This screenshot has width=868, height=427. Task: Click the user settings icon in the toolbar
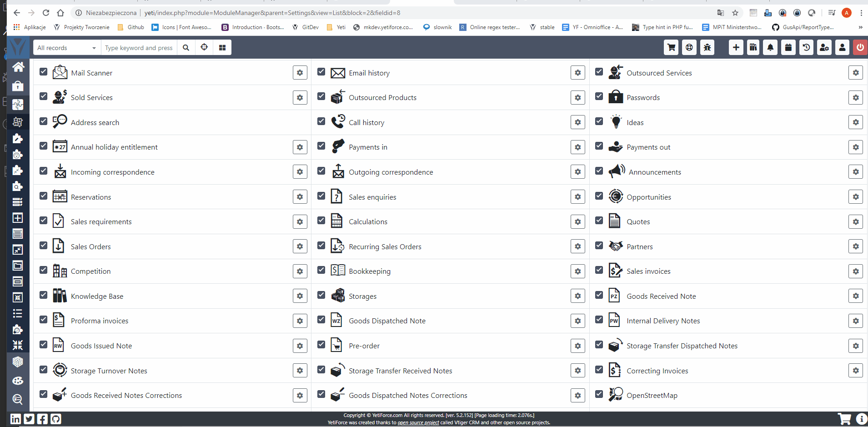pos(824,47)
